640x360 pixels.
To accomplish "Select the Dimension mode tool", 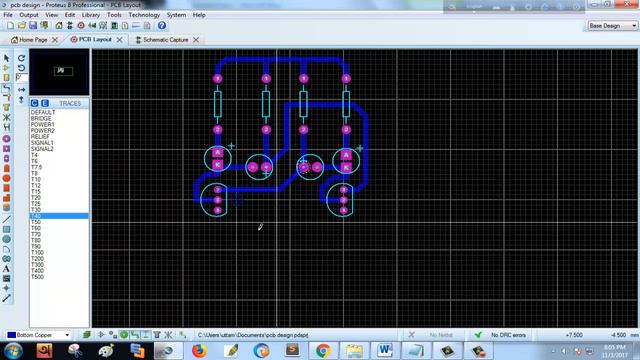I will [x=7, y=298].
